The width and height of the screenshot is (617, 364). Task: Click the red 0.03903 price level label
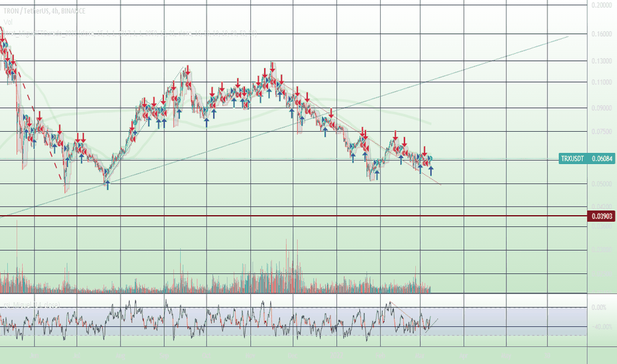601,216
